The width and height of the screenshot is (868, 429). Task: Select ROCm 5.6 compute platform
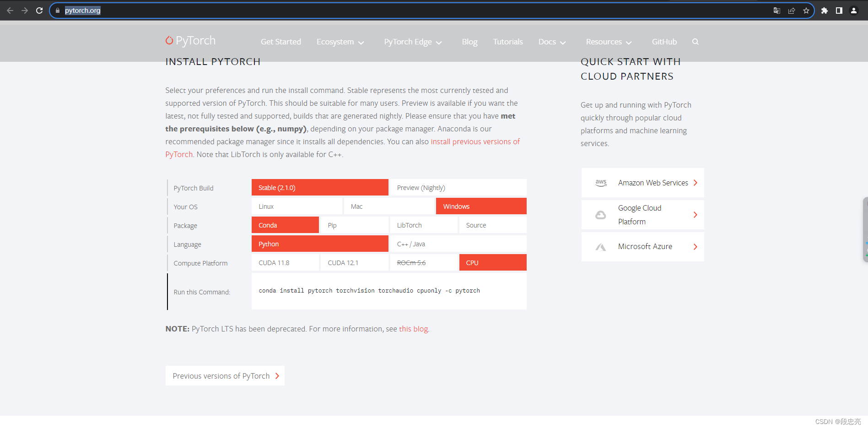(424, 263)
